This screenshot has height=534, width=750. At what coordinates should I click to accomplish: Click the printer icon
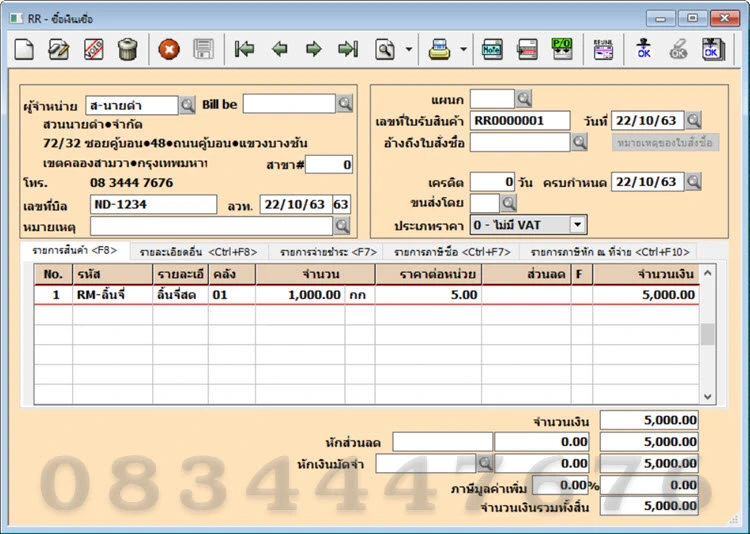439,49
